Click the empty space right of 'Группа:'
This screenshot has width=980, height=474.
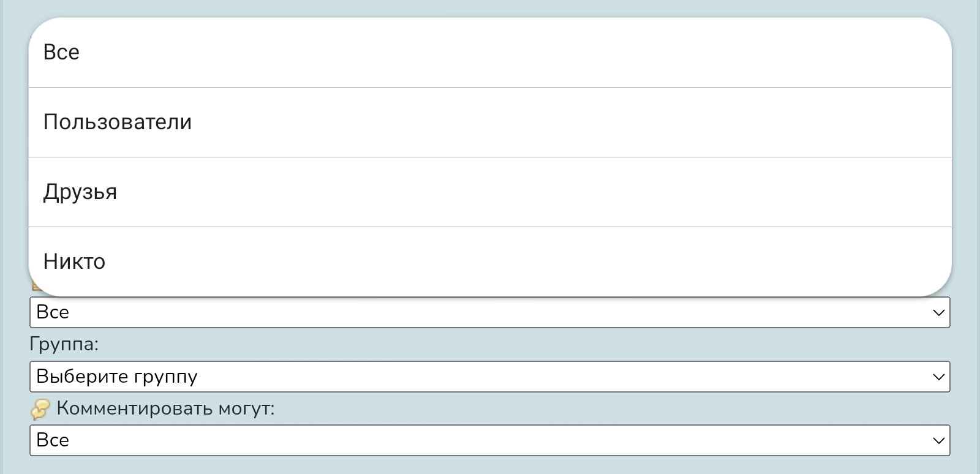pyautogui.click(x=490, y=344)
